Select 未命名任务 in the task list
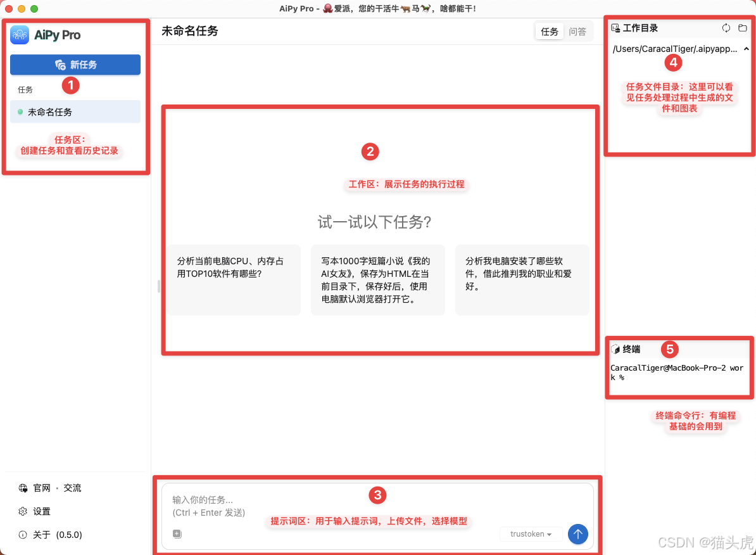The height and width of the screenshot is (555, 756). pyautogui.click(x=75, y=112)
